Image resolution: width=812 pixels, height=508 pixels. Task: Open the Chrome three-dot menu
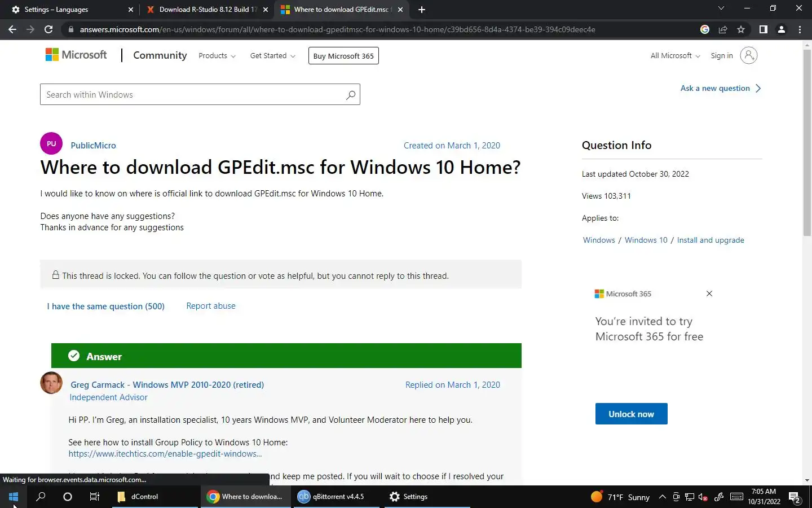[800, 29]
